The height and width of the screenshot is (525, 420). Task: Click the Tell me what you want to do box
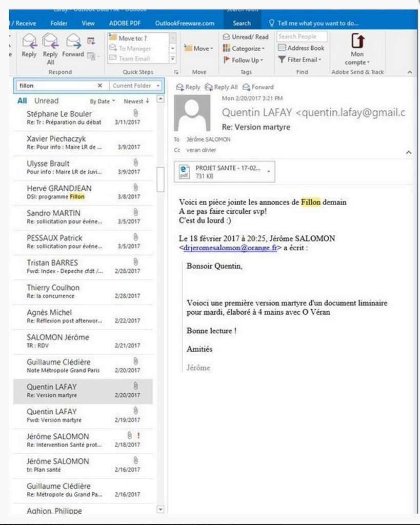(x=314, y=24)
